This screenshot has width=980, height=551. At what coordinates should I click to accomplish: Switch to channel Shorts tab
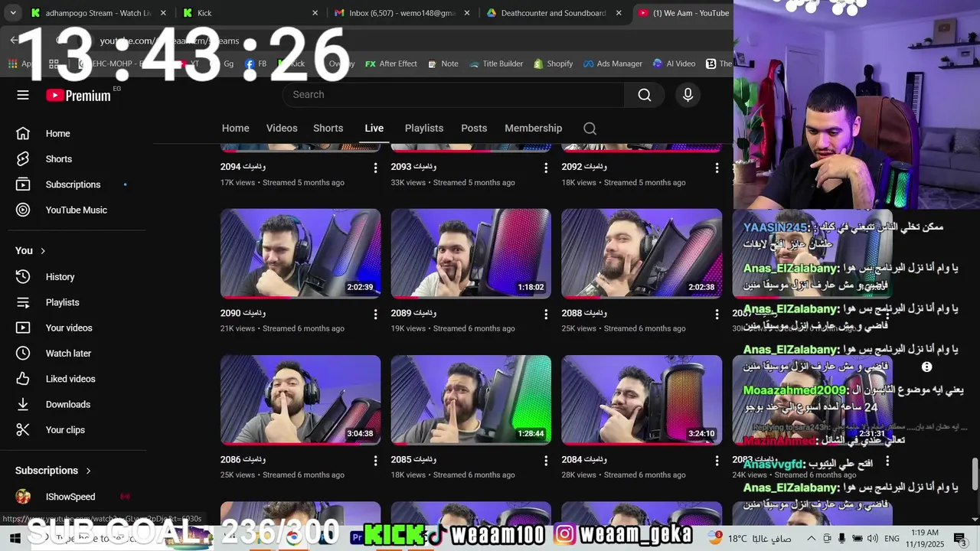click(328, 129)
